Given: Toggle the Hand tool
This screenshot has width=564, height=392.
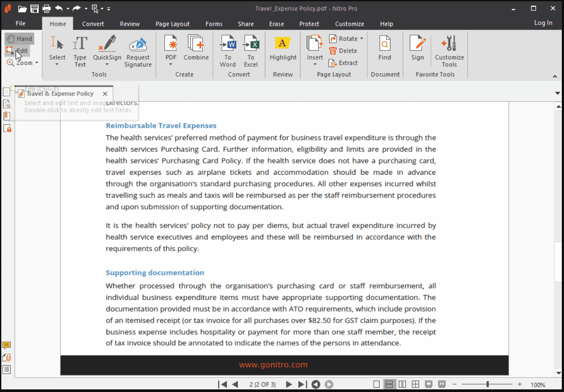Looking at the screenshot, I should [x=20, y=39].
